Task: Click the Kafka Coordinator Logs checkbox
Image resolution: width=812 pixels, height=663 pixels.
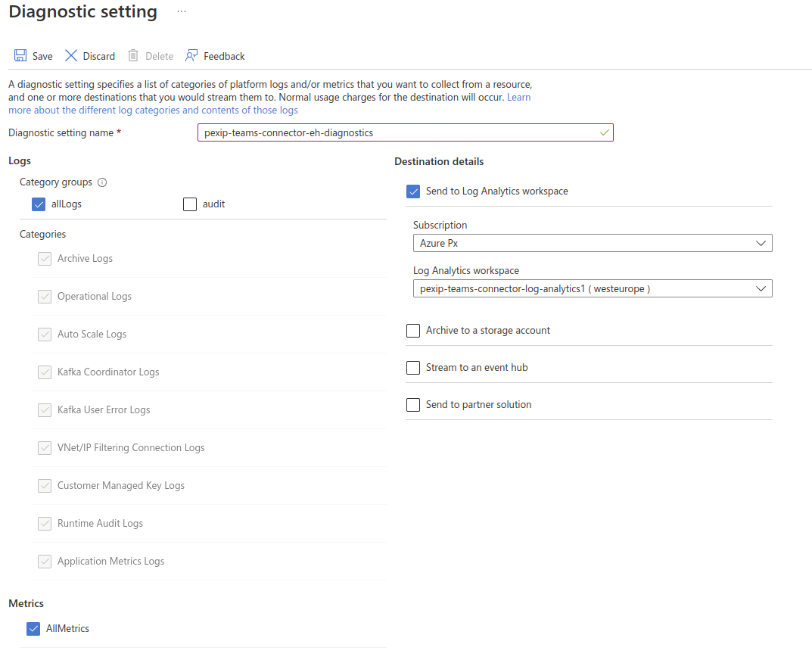Action: (45, 372)
